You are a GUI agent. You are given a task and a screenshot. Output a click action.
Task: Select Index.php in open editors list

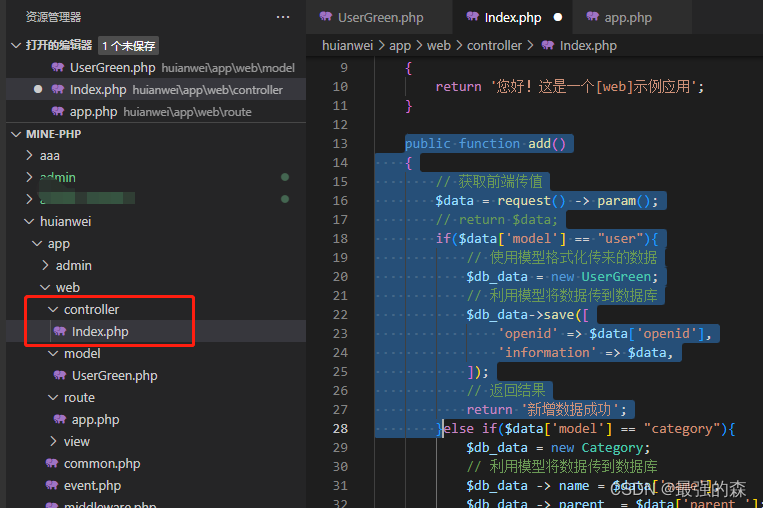click(x=156, y=89)
